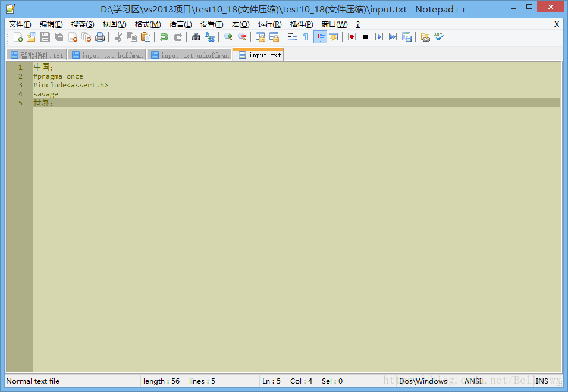Open the 设置(T) menu
The height and width of the screenshot is (392, 568).
[x=212, y=24]
